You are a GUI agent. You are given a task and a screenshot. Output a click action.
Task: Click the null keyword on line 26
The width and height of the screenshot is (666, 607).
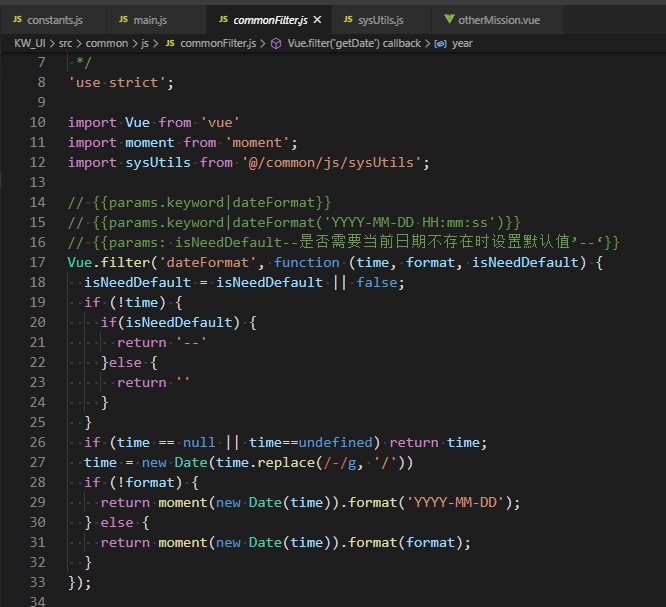pos(199,442)
